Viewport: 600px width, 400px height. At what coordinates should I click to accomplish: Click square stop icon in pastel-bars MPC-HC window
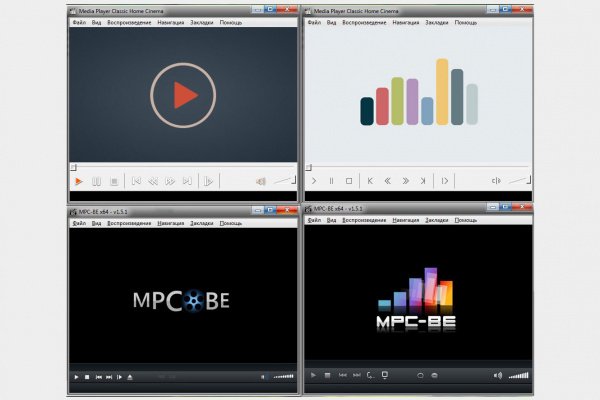(349, 181)
